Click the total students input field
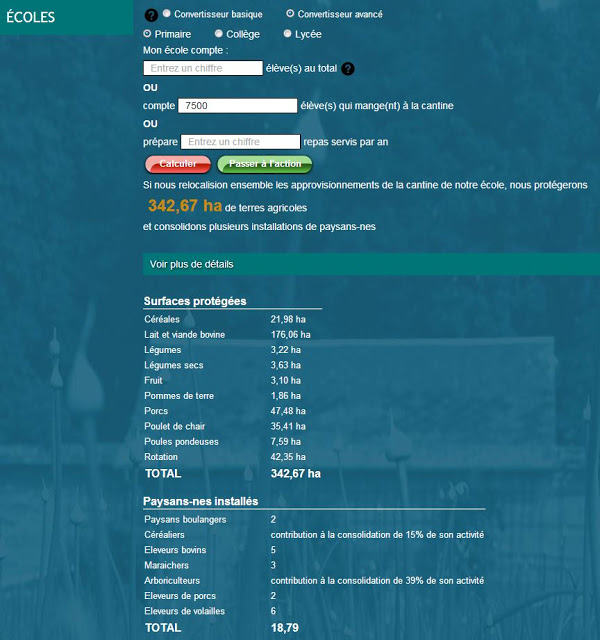Screen dimensions: 600x640 coord(203,68)
